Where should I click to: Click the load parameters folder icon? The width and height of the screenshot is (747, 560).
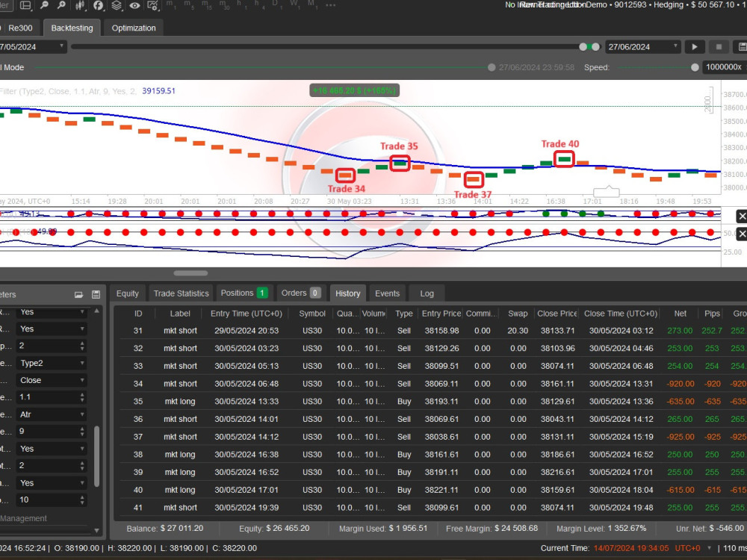coord(78,295)
